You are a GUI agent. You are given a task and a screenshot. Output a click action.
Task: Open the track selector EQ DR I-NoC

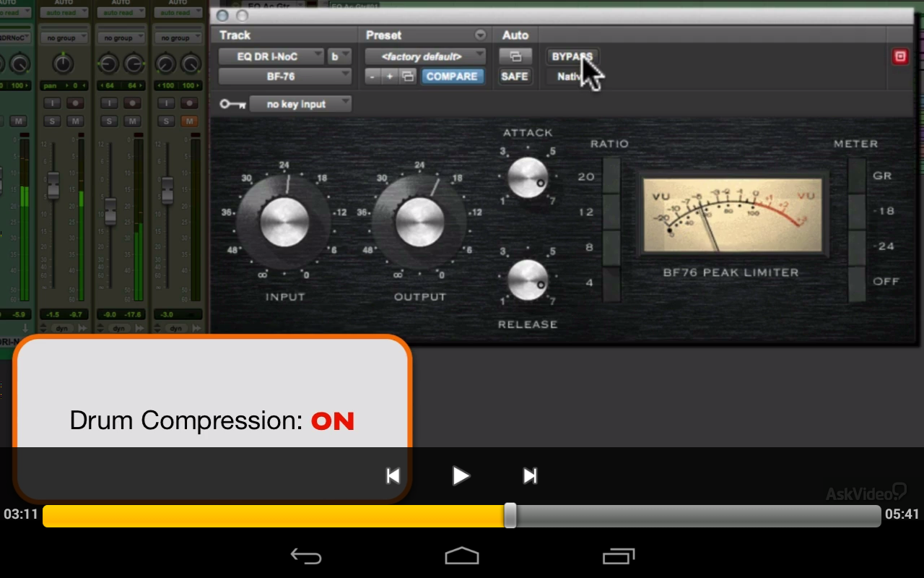271,56
